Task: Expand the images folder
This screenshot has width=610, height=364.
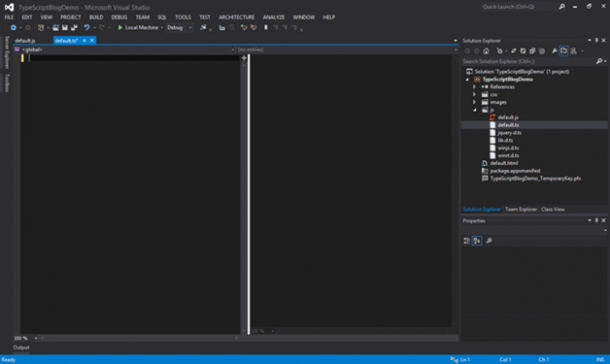Action: pos(474,102)
